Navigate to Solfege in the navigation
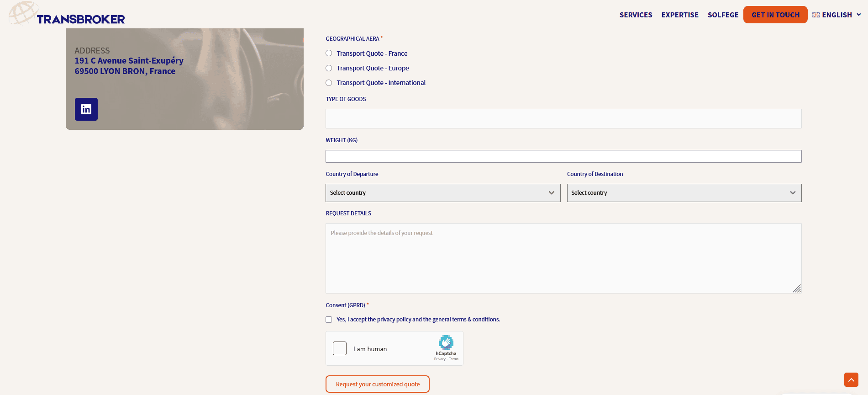The width and height of the screenshot is (868, 395). click(x=723, y=15)
